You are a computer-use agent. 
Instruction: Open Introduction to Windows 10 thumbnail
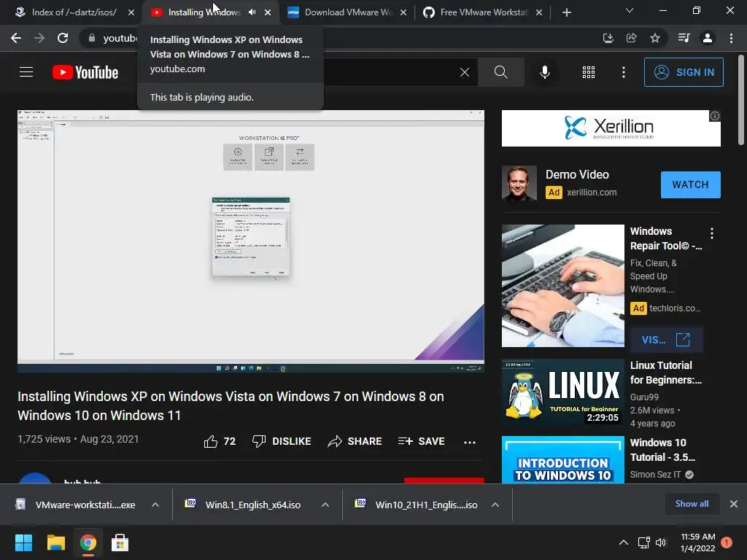tap(562, 460)
